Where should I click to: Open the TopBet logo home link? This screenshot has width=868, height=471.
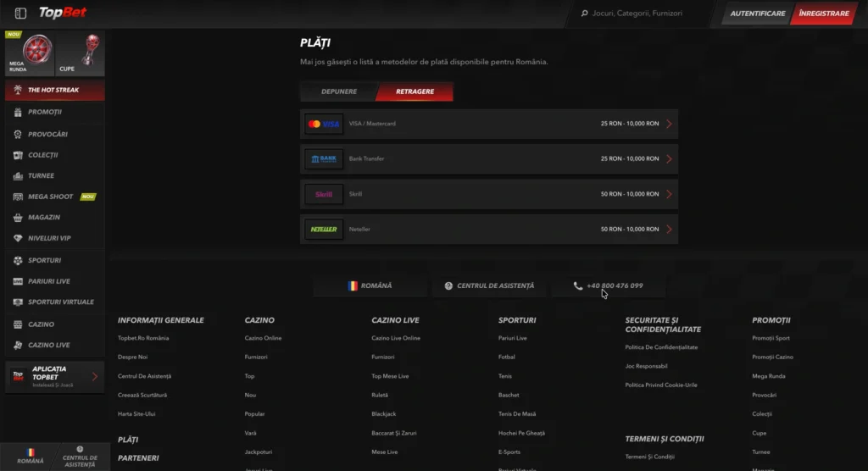63,12
